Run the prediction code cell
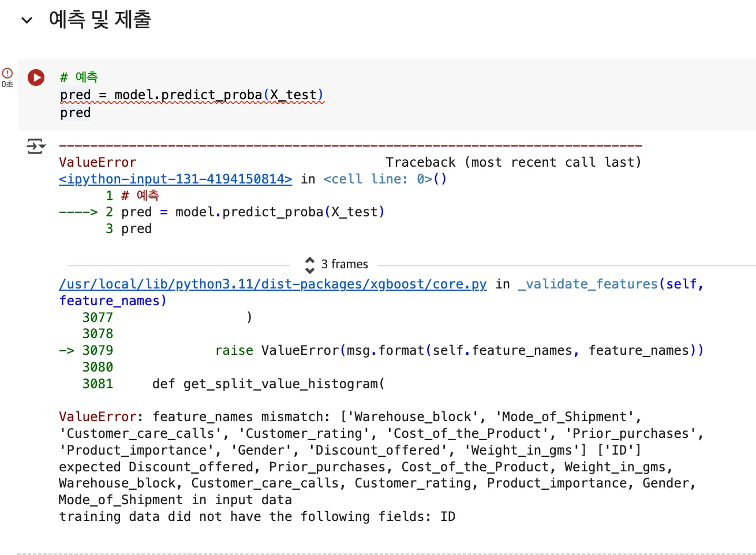 (36, 77)
